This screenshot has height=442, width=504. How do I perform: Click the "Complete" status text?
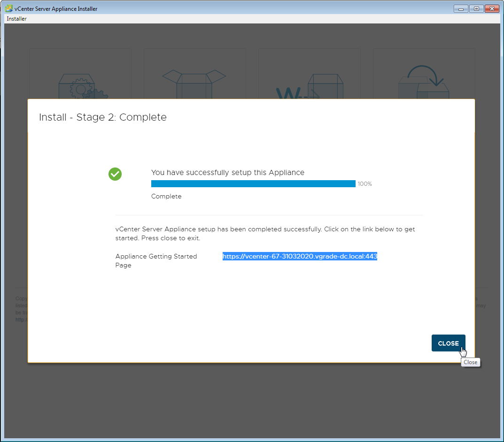(x=166, y=197)
